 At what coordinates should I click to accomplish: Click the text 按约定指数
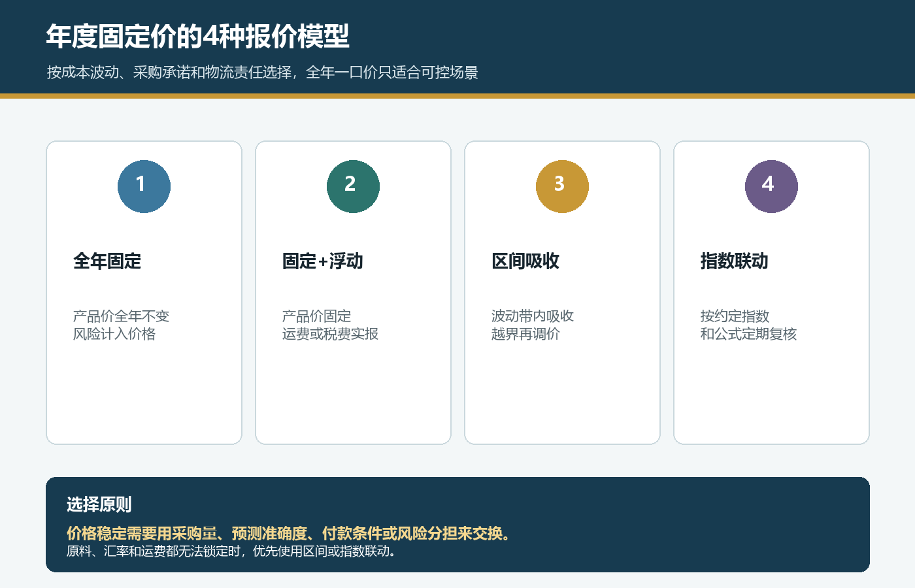tap(735, 316)
